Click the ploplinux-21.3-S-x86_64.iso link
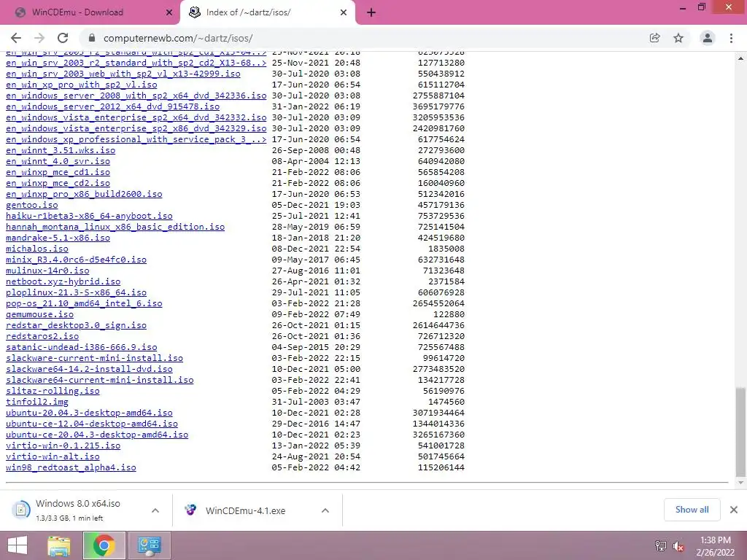The width and height of the screenshot is (747, 560). [x=76, y=292]
